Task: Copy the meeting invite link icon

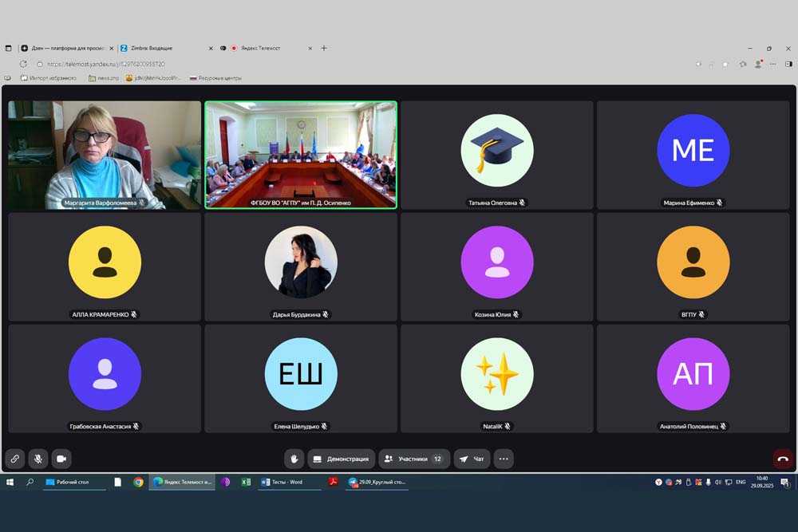Action: click(x=14, y=459)
